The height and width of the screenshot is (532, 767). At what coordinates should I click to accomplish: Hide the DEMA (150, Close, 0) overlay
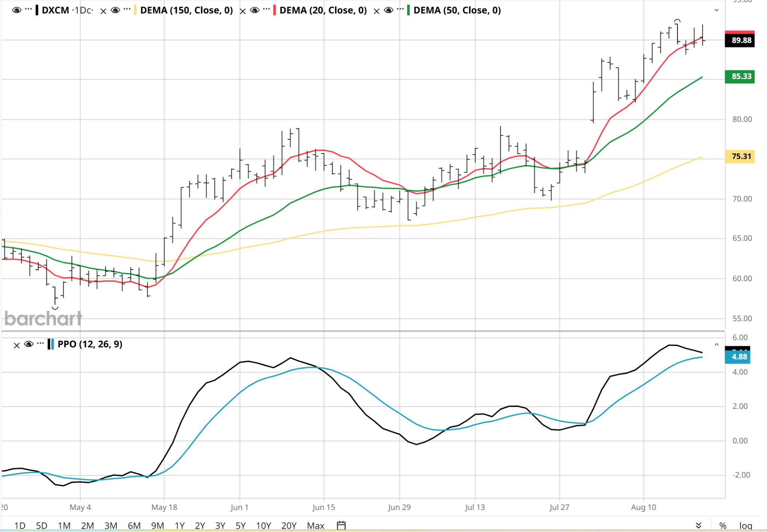coord(115,10)
